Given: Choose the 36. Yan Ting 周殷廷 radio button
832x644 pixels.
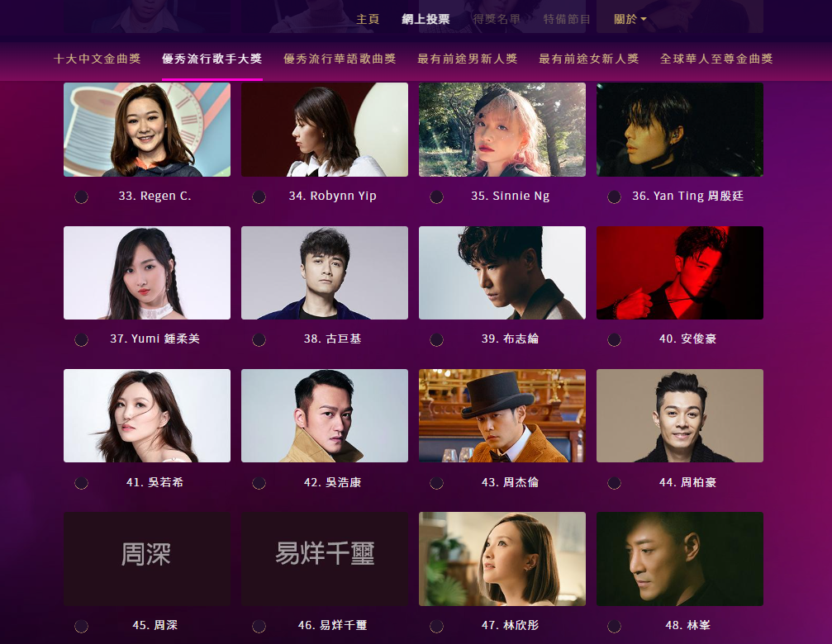Looking at the screenshot, I should 615,197.
